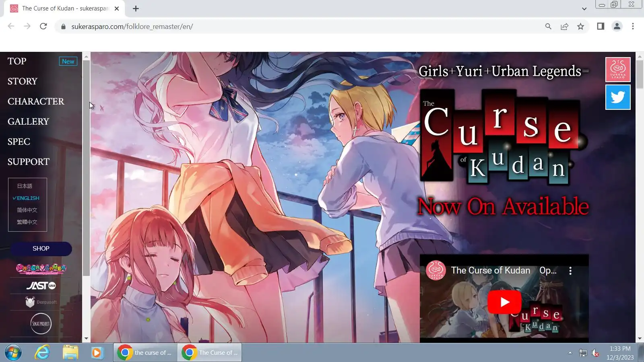Switch to 'the curse of' Chrome taskbar window
Image resolution: width=644 pixels, height=362 pixels.
[145, 353]
